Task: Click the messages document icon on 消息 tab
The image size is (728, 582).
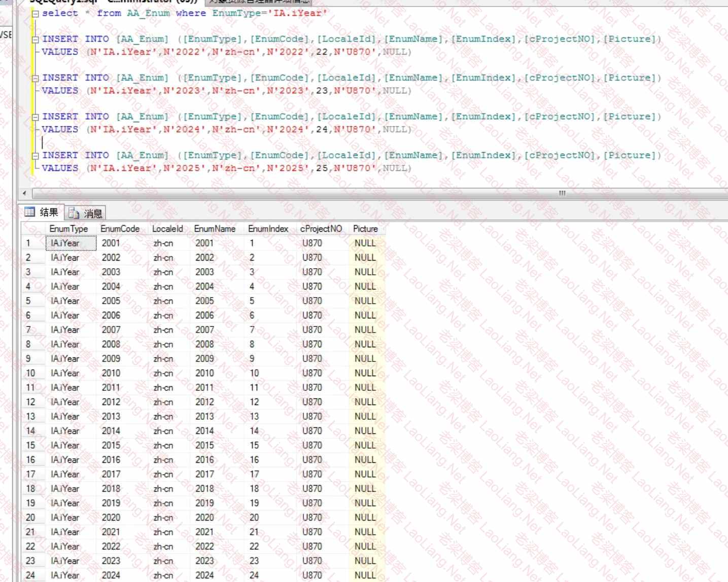Action: click(x=74, y=213)
